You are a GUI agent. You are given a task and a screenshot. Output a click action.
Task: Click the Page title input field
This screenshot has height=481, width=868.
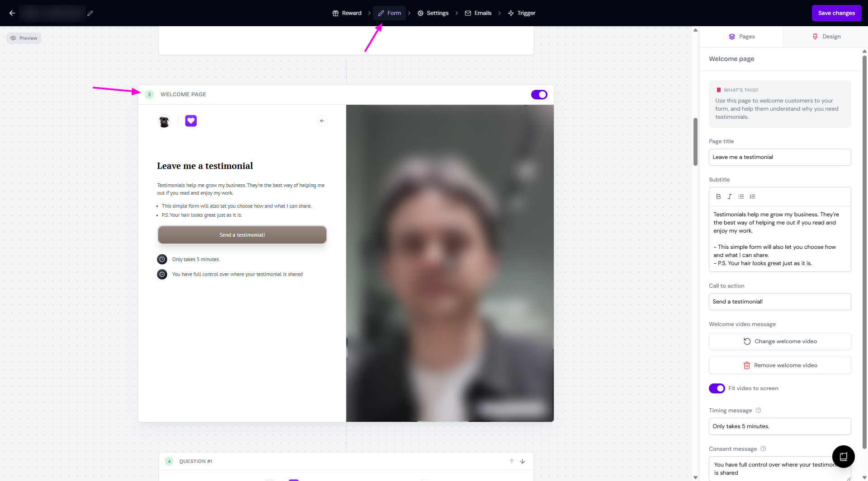[x=780, y=157]
